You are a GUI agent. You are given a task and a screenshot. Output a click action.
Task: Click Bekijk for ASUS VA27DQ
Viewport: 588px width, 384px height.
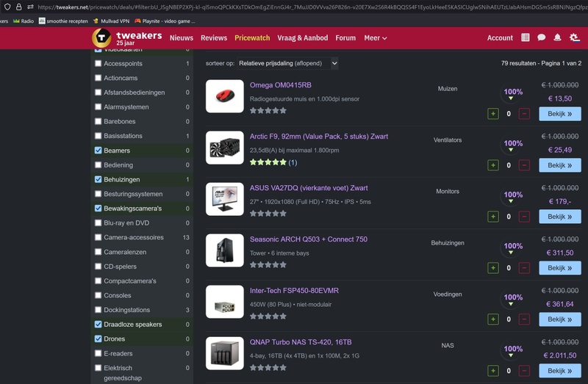click(560, 217)
